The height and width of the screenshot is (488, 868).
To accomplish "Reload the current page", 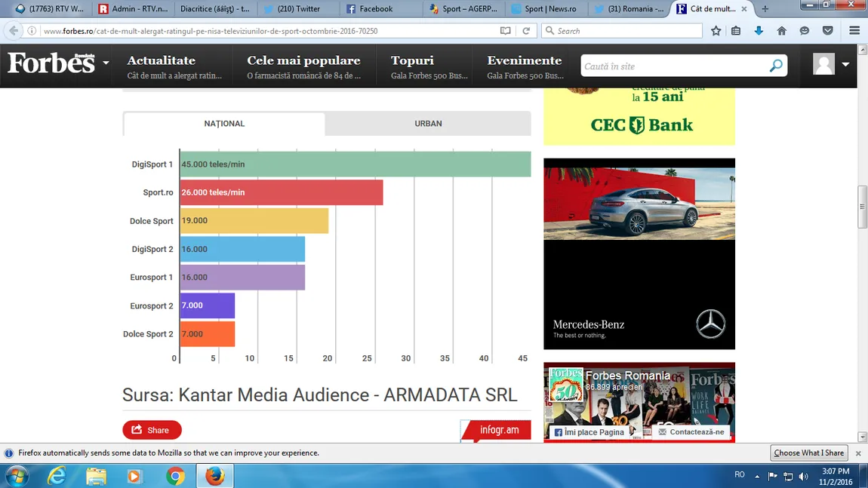I will pos(526,31).
